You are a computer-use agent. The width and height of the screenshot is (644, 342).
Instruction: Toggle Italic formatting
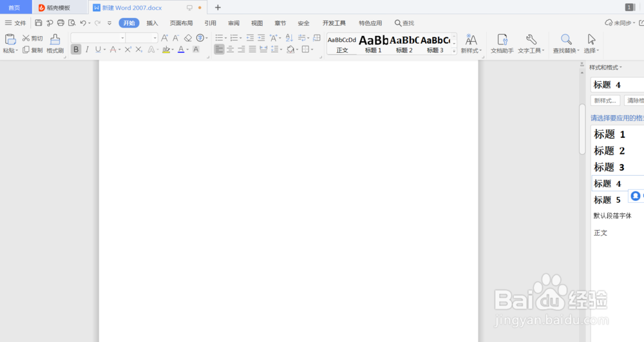pos(87,50)
